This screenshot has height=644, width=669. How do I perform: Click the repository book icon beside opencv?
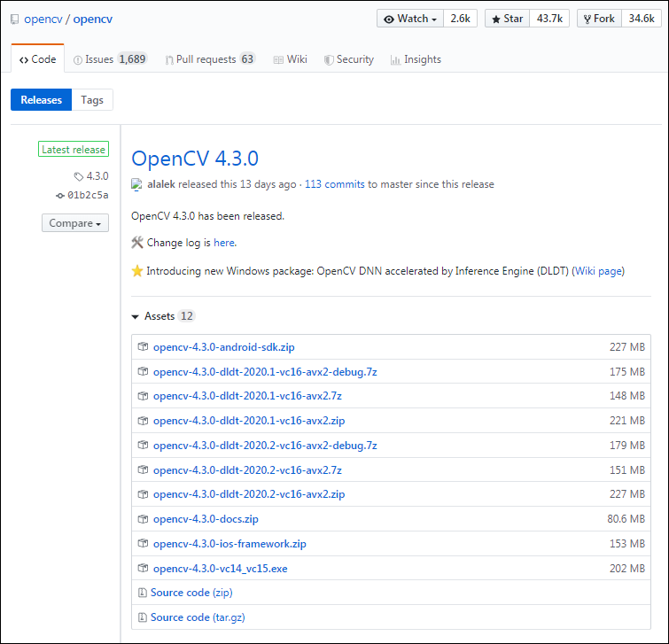click(14, 19)
